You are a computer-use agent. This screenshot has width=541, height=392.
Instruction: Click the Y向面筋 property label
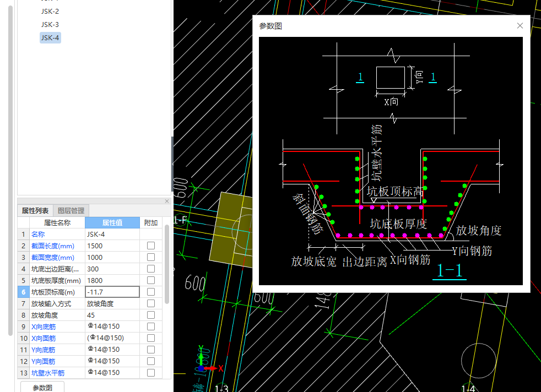[44, 361]
